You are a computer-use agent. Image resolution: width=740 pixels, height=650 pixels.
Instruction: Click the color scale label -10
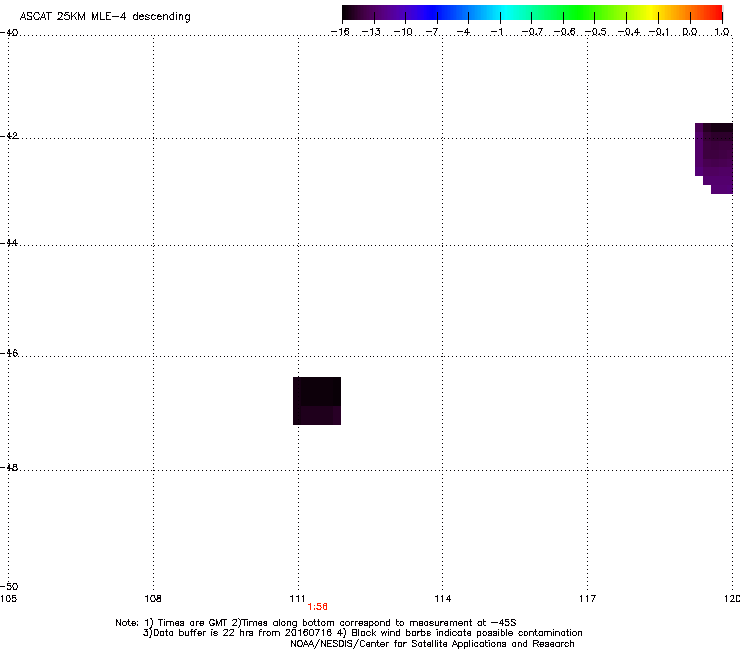coord(403,32)
